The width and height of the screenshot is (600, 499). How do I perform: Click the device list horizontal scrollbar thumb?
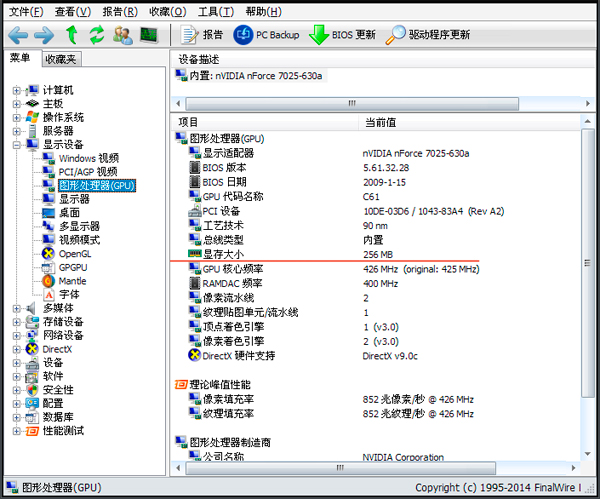[352, 103]
